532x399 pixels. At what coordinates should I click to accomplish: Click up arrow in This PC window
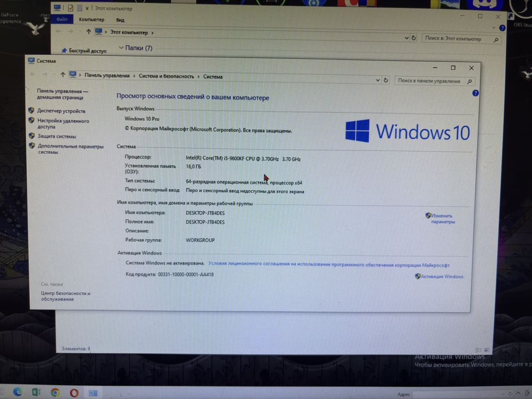[x=88, y=31]
